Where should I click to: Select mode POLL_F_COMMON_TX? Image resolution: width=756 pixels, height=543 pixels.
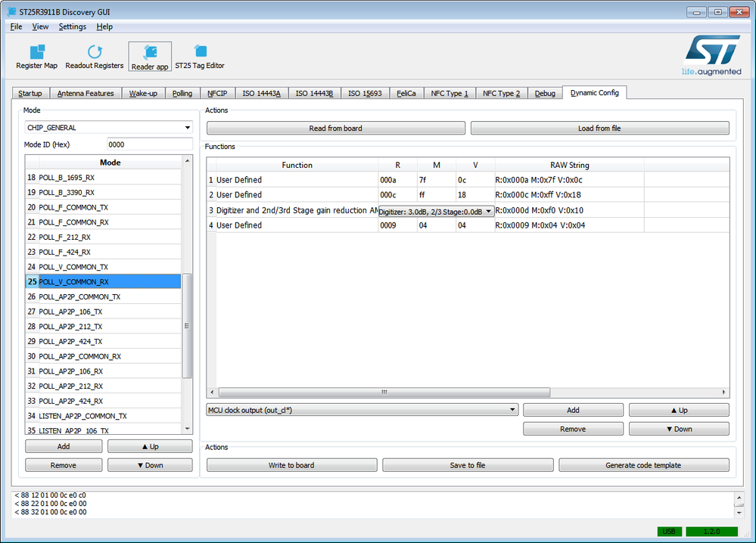[x=103, y=208]
